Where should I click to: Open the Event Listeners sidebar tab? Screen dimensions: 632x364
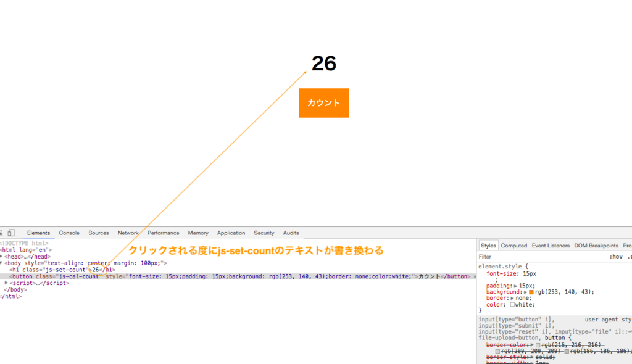pyautogui.click(x=551, y=246)
